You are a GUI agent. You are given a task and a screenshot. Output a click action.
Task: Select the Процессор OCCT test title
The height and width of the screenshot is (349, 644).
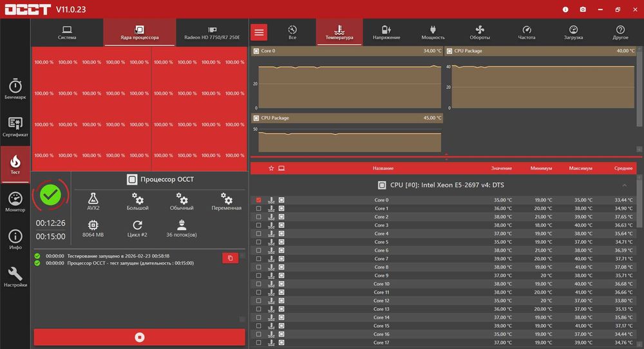[167, 180]
